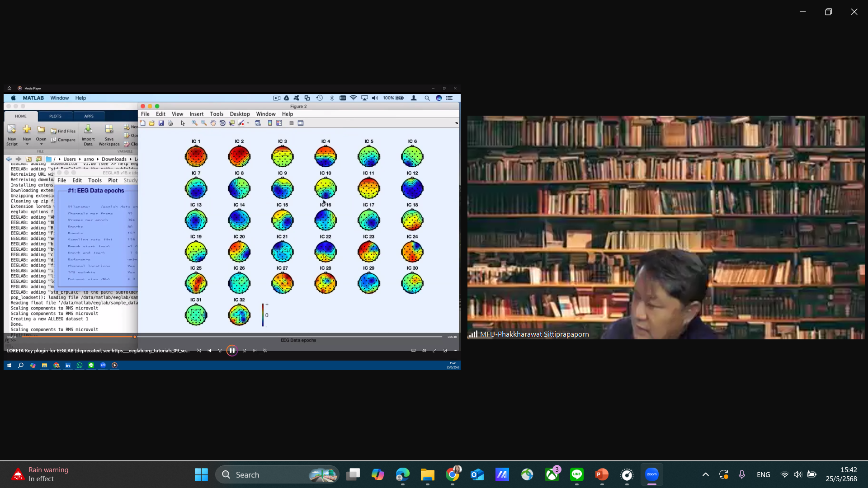The image size is (868, 488).
Task: Open the Tools menu in Figure 2
Action: (x=217, y=114)
